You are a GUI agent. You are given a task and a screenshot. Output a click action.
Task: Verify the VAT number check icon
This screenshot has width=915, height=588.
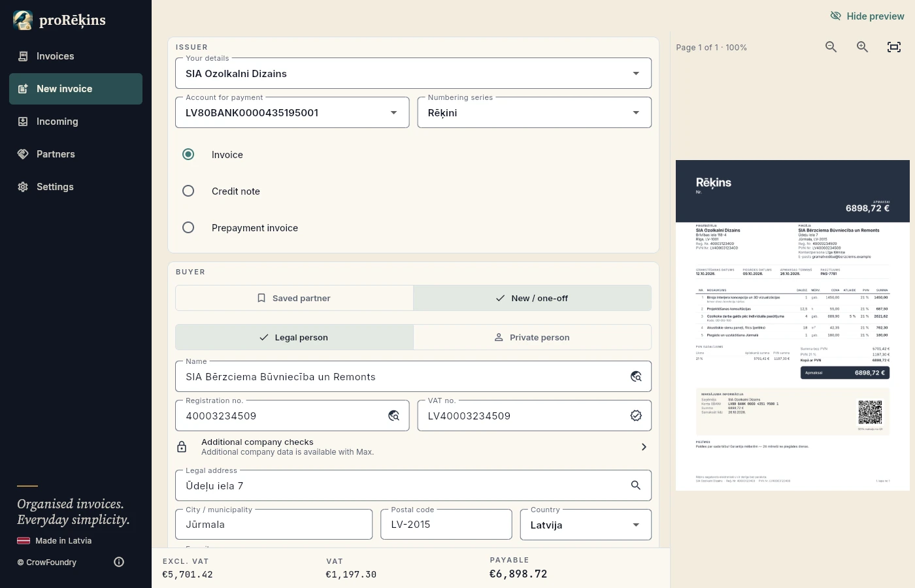(636, 416)
